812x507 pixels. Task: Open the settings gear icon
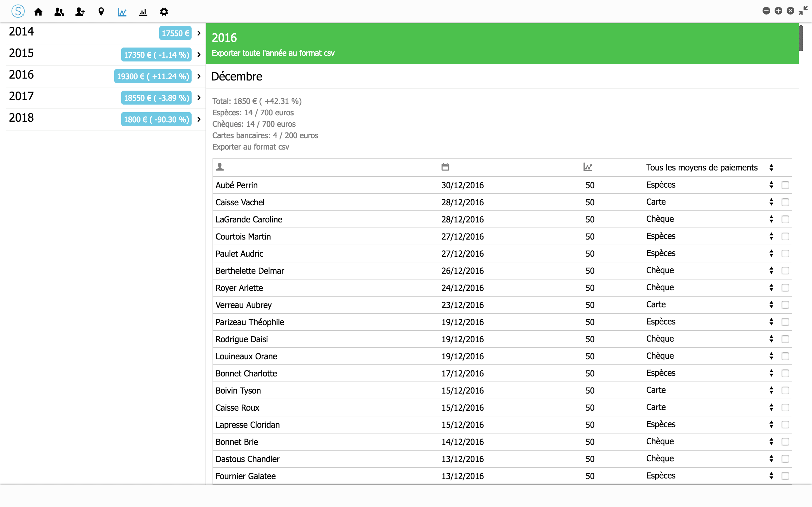(164, 12)
